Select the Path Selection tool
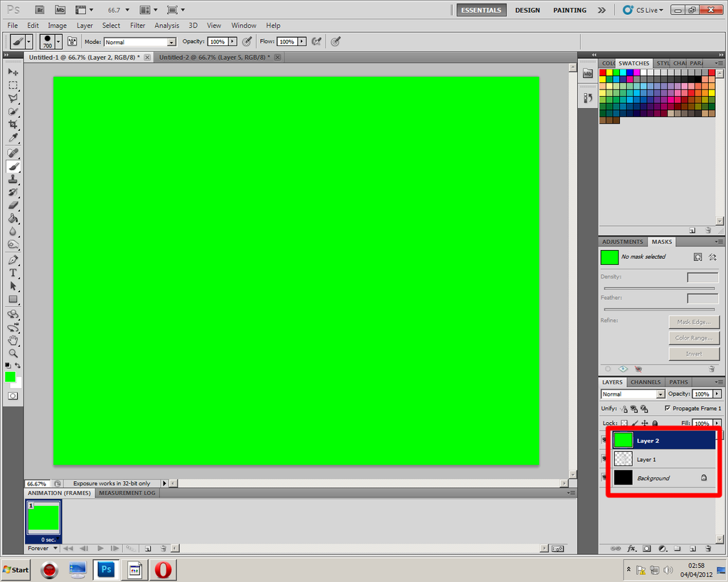This screenshot has width=728, height=582. [13, 286]
